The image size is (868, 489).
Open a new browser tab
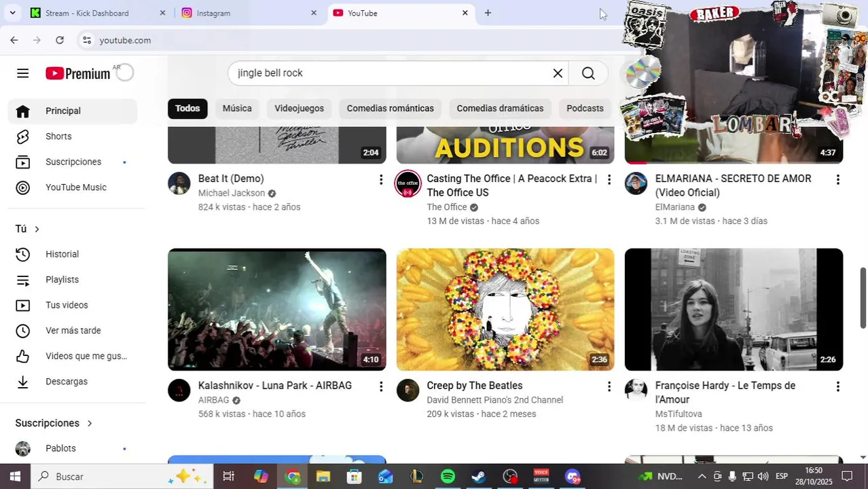tap(488, 13)
